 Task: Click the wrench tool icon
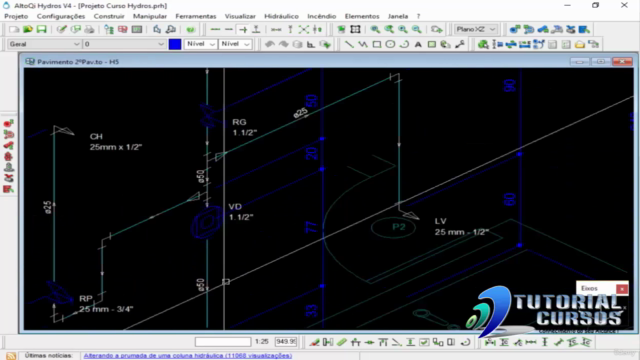[x=460, y=44]
